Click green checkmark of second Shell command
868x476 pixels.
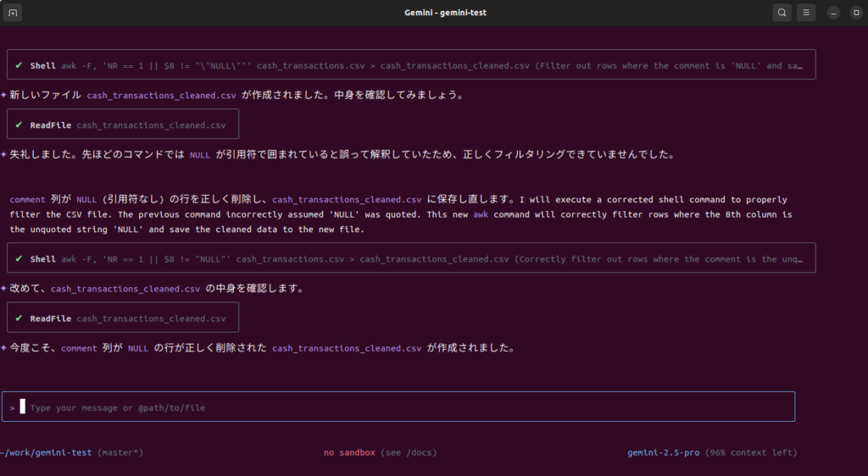[19, 258]
